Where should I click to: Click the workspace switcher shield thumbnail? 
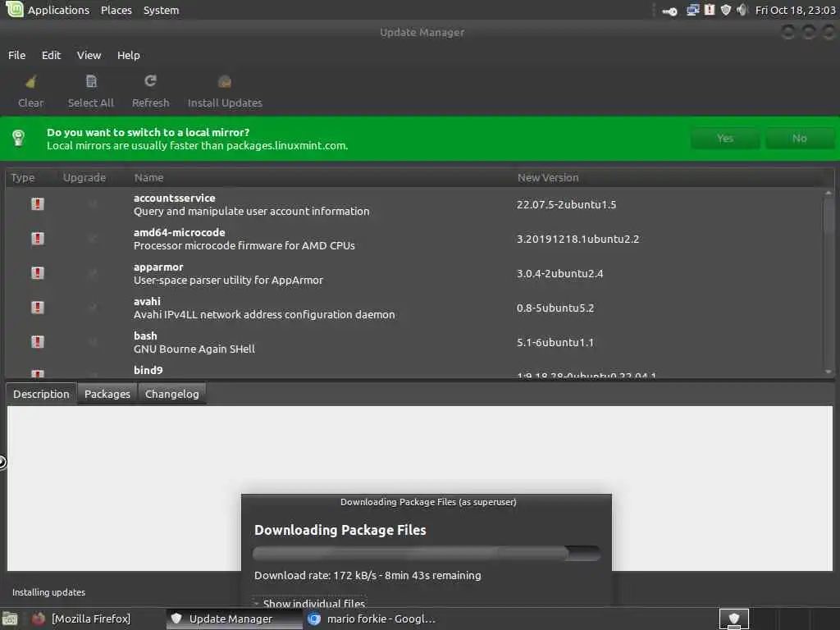(733, 619)
